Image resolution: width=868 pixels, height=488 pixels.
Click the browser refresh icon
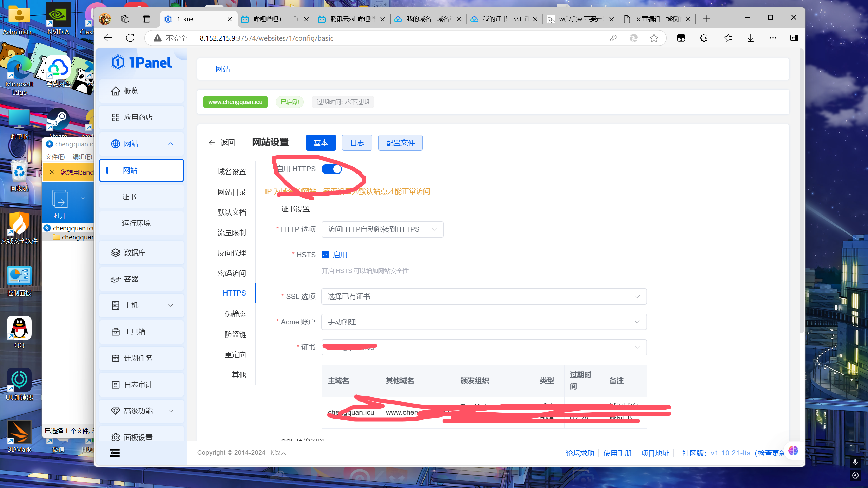click(130, 38)
